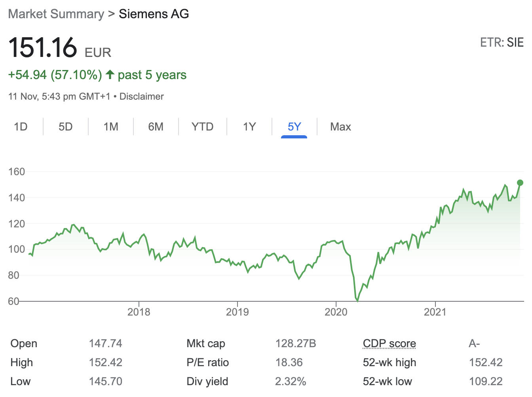Open the 6M time range tab
Image resolution: width=532 pixels, height=397 pixels.
pos(156,127)
